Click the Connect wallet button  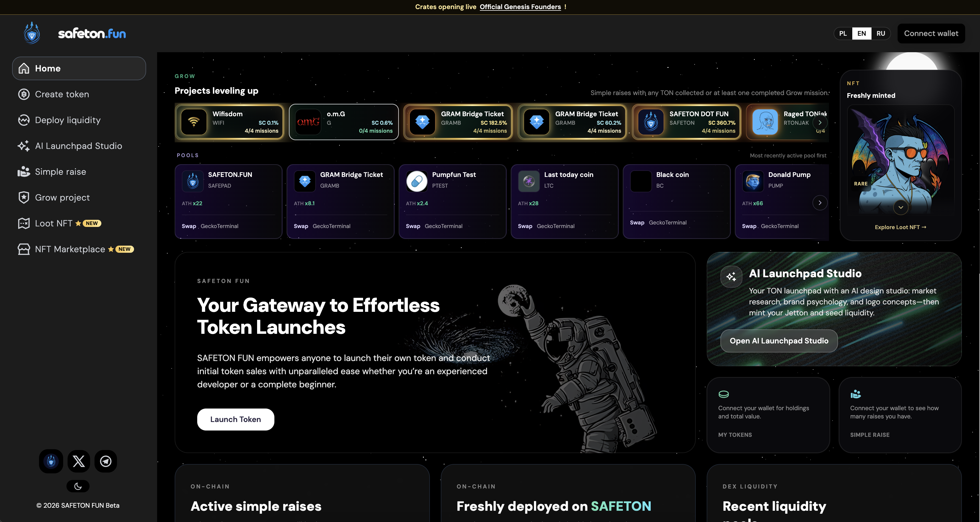click(x=931, y=34)
